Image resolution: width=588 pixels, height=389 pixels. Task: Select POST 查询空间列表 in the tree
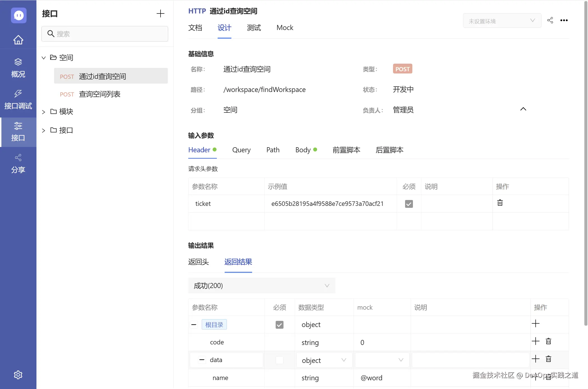[99, 94]
